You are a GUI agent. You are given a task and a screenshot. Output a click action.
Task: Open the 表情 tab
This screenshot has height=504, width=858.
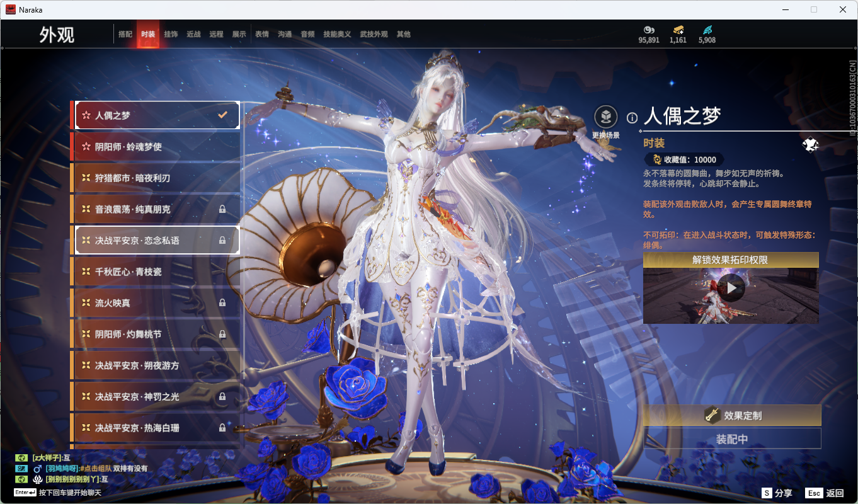click(x=262, y=34)
